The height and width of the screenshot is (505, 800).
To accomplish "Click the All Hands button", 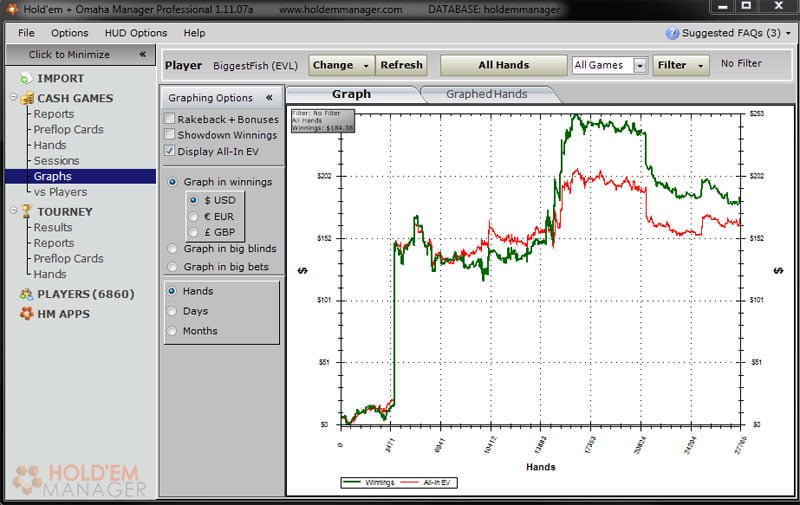I will coord(504,65).
